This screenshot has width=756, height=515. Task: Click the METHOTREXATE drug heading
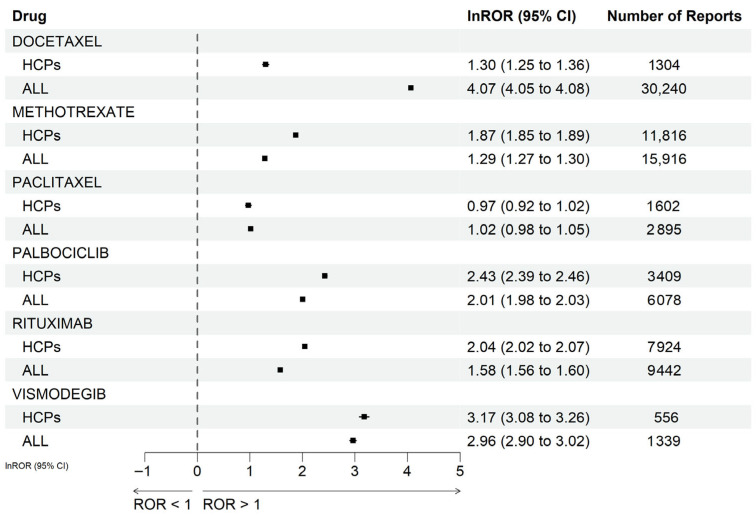pos(73,112)
